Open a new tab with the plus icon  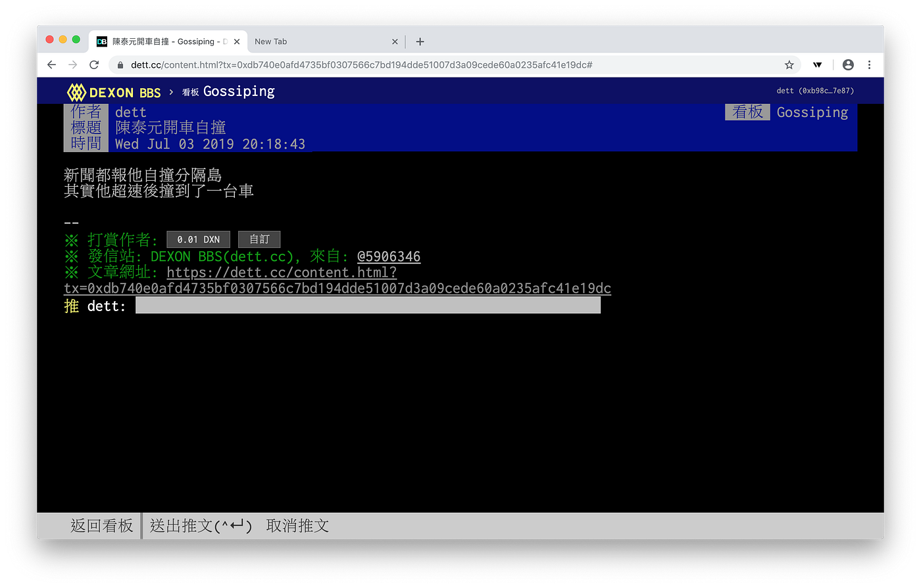click(420, 41)
